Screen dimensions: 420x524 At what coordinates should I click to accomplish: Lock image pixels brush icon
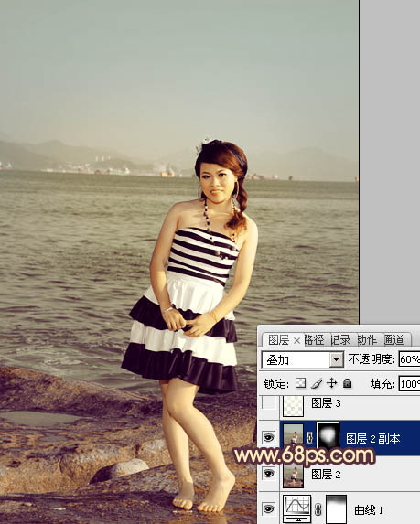(x=316, y=383)
